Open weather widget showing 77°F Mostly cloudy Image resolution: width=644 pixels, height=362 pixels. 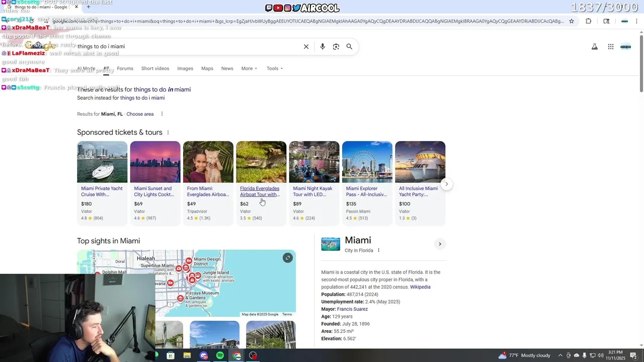524,355
